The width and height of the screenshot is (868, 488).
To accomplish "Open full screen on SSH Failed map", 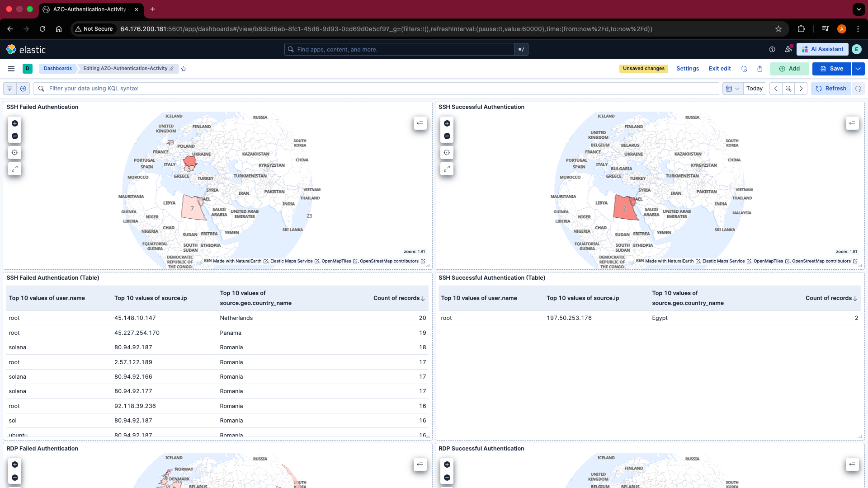I will [x=15, y=169].
